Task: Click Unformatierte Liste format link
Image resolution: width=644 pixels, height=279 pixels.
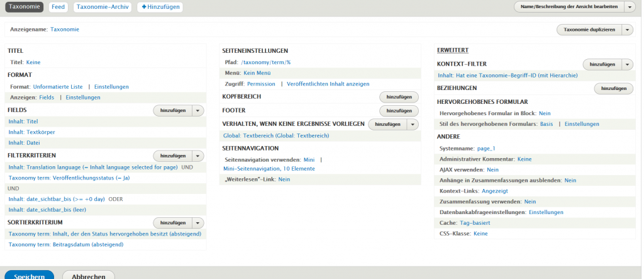Action: 58,86
